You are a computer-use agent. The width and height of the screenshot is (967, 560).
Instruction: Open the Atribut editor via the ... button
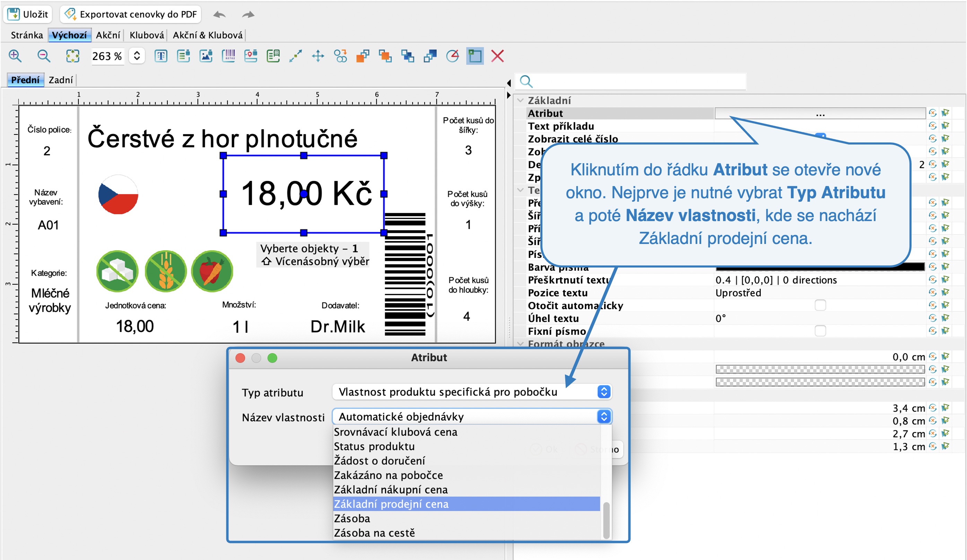820,113
